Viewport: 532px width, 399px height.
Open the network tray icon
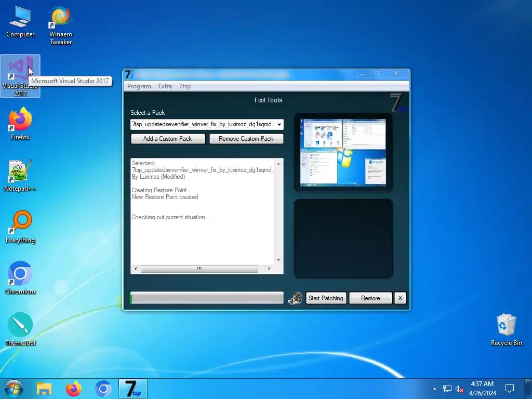point(447,389)
